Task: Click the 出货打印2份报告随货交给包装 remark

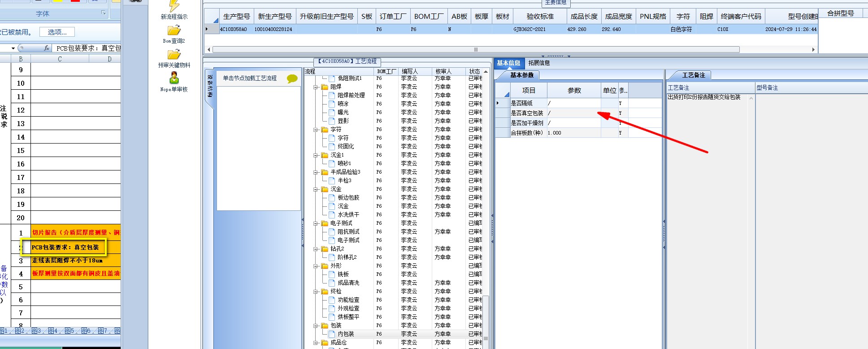Action: tap(704, 97)
